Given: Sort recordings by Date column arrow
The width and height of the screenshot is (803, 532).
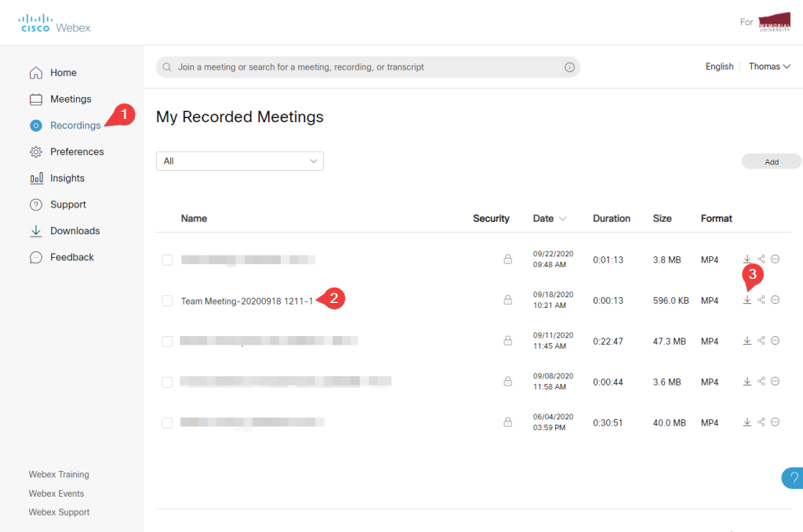Looking at the screenshot, I should coord(563,219).
